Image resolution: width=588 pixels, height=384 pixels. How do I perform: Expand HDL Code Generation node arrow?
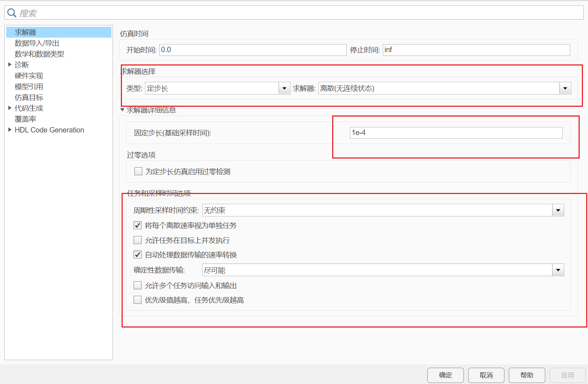pos(10,130)
